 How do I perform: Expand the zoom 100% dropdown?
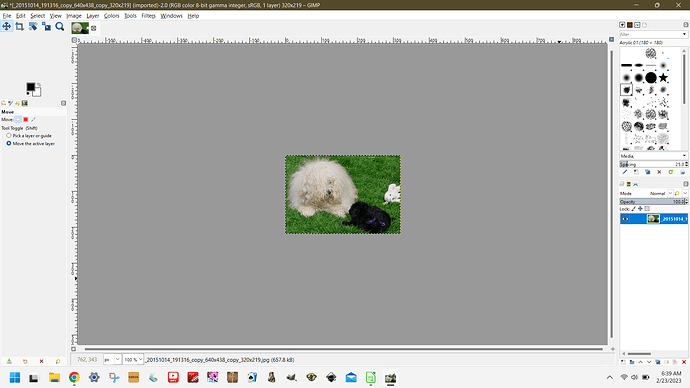pos(140,359)
